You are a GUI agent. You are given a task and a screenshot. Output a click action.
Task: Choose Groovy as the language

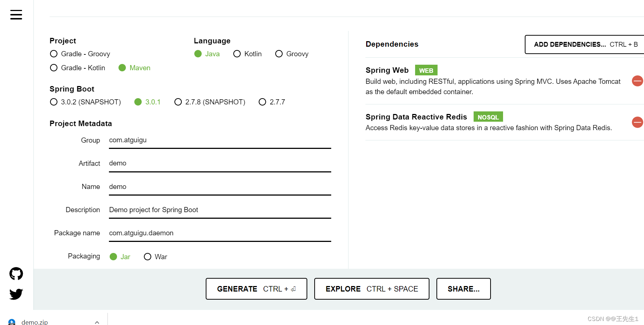tap(292, 54)
